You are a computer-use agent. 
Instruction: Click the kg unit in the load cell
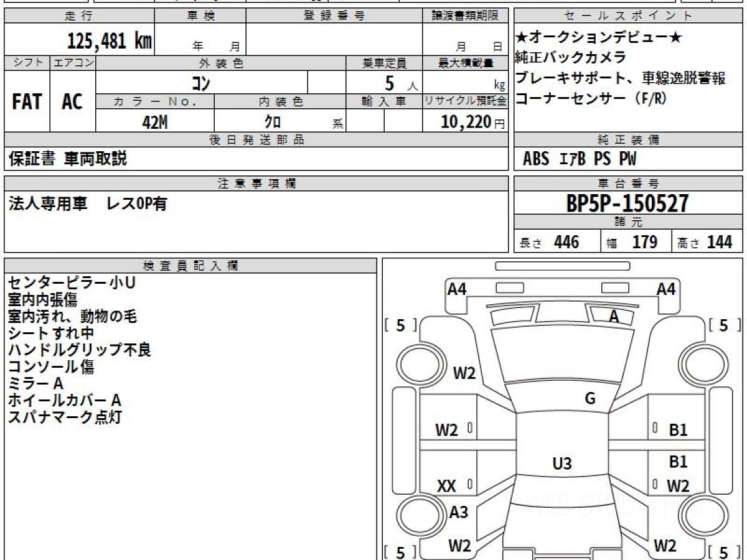tap(499, 85)
